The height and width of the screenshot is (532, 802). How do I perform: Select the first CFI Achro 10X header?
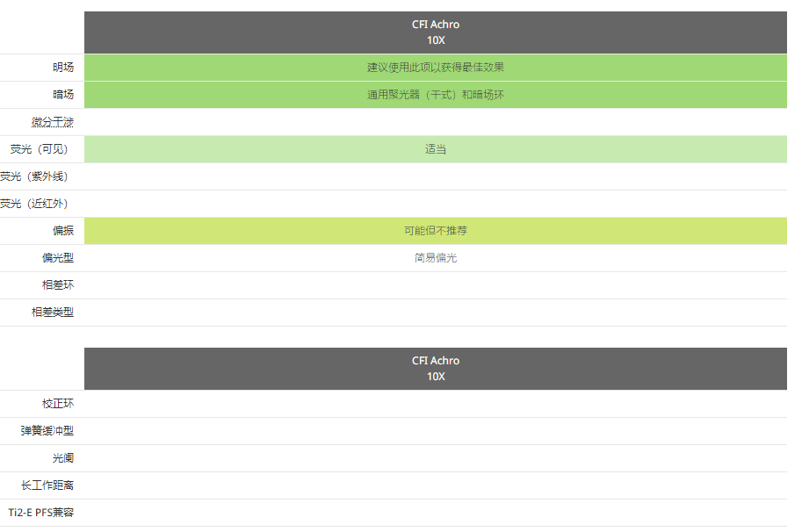436,32
